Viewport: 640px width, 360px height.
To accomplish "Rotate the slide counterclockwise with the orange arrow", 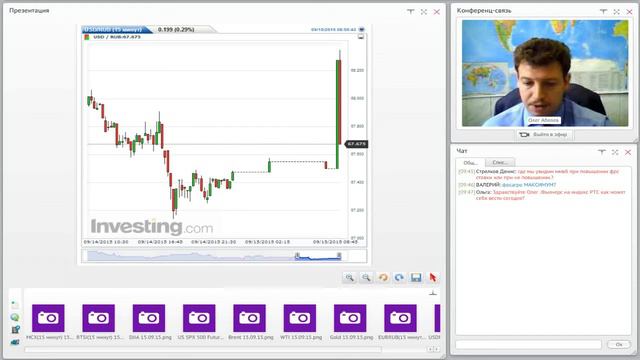I will point(383,278).
